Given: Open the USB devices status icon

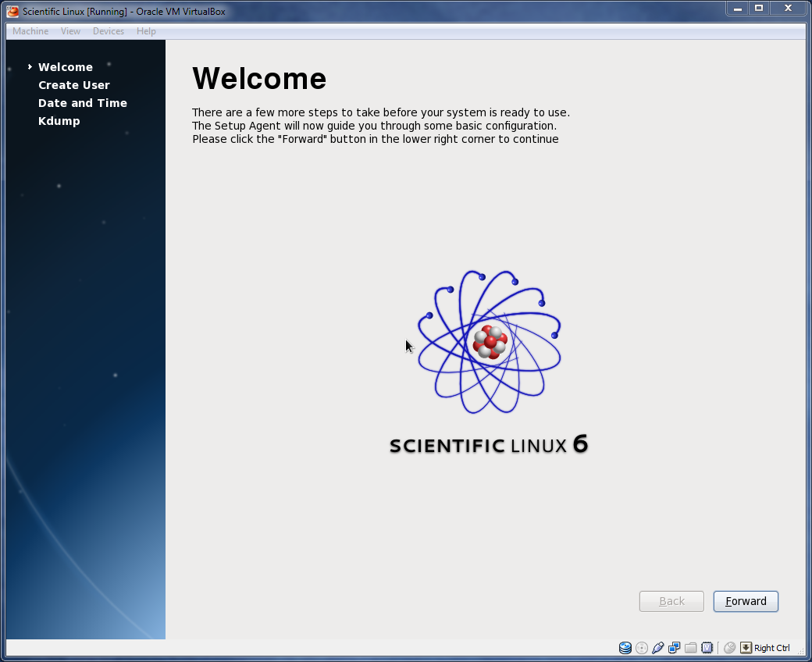Looking at the screenshot, I should 657,647.
